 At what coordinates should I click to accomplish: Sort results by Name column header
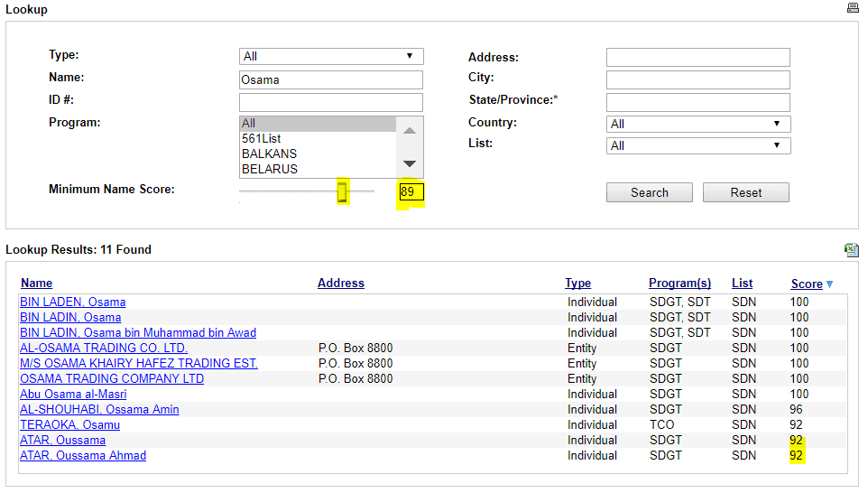click(37, 284)
